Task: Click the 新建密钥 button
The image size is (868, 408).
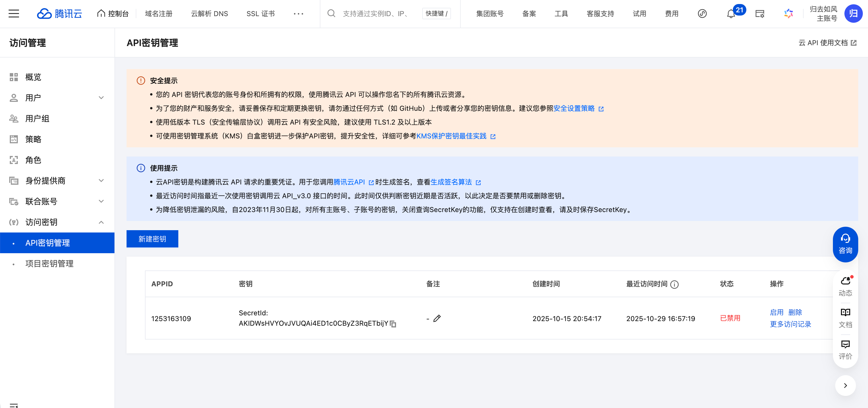Action: (x=152, y=239)
